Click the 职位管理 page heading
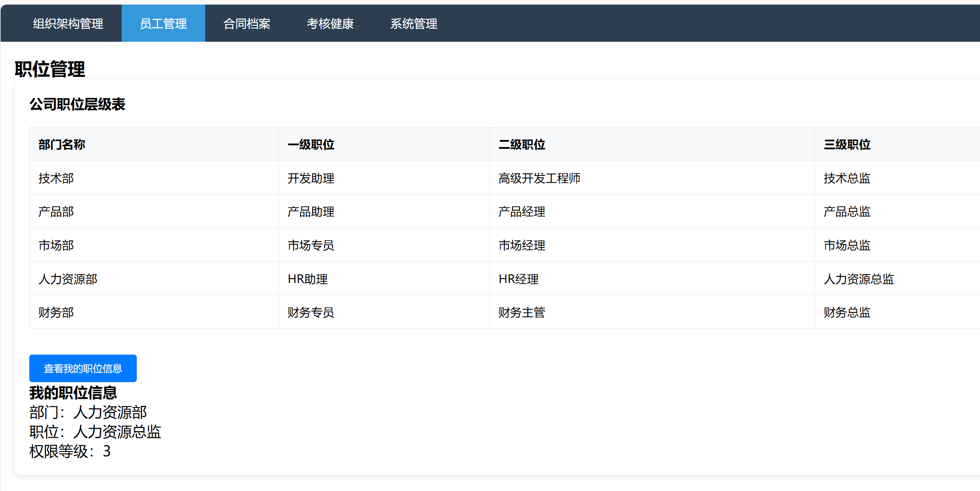The height and width of the screenshot is (491, 980). click(50, 69)
